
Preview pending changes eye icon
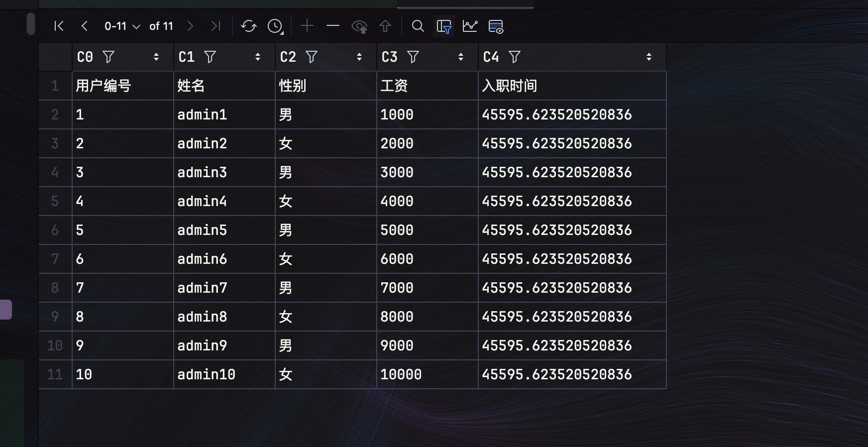coord(359,26)
